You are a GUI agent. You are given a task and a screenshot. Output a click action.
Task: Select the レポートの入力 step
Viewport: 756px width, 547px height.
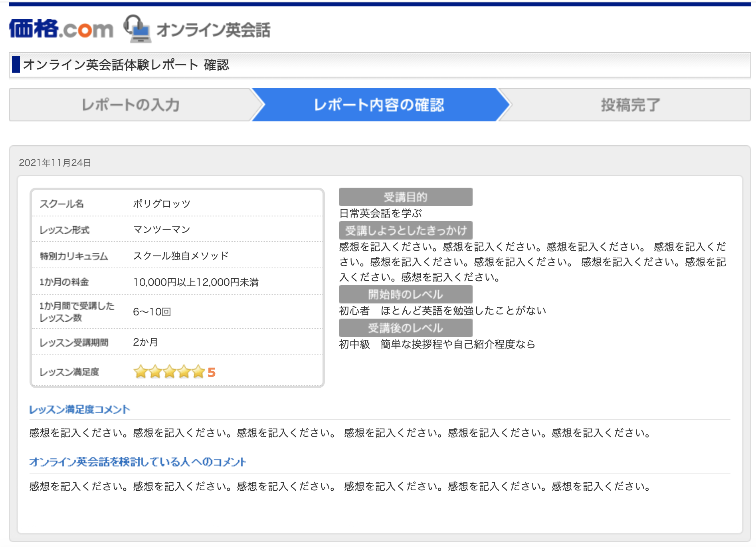pos(130,105)
